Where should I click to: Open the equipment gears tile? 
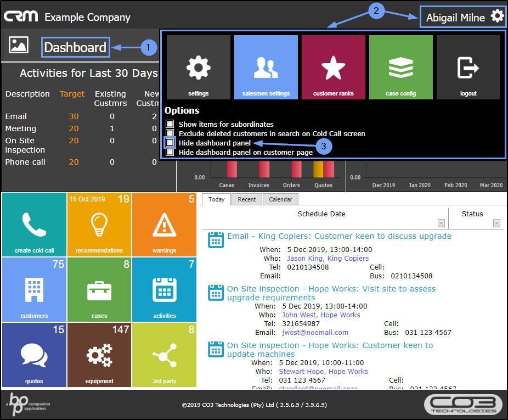pyautogui.click(x=99, y=355)
